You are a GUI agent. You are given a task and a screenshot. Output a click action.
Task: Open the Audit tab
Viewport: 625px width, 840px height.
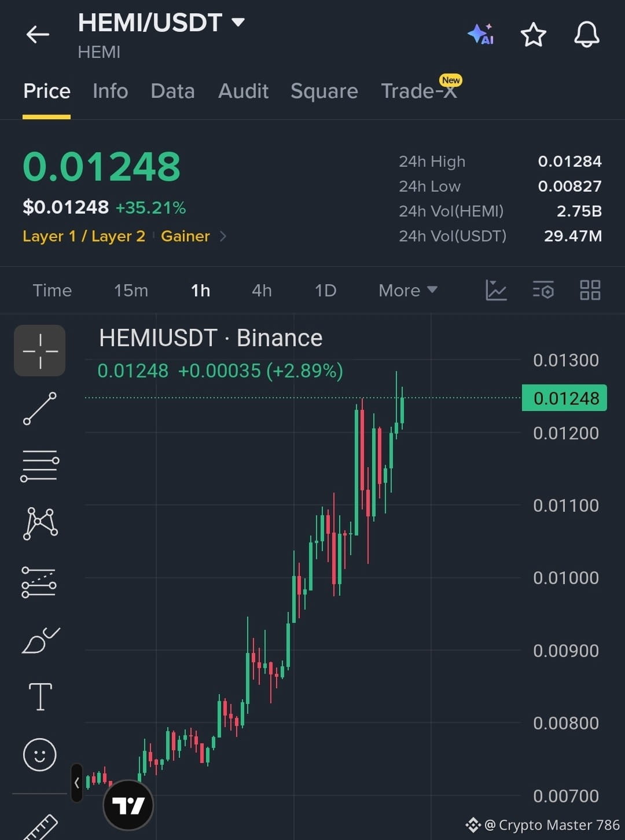[243, 91]
